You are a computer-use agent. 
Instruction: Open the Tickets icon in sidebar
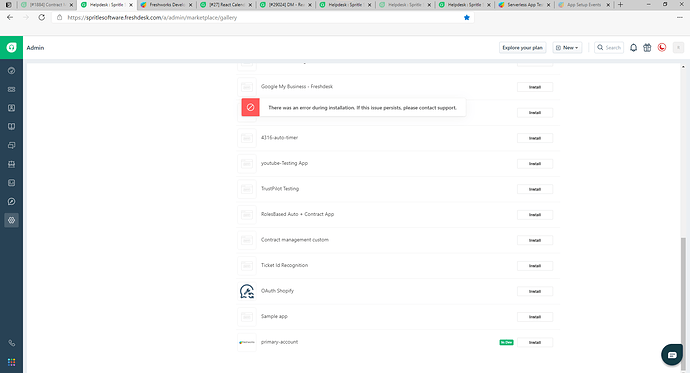coord(11,89)
